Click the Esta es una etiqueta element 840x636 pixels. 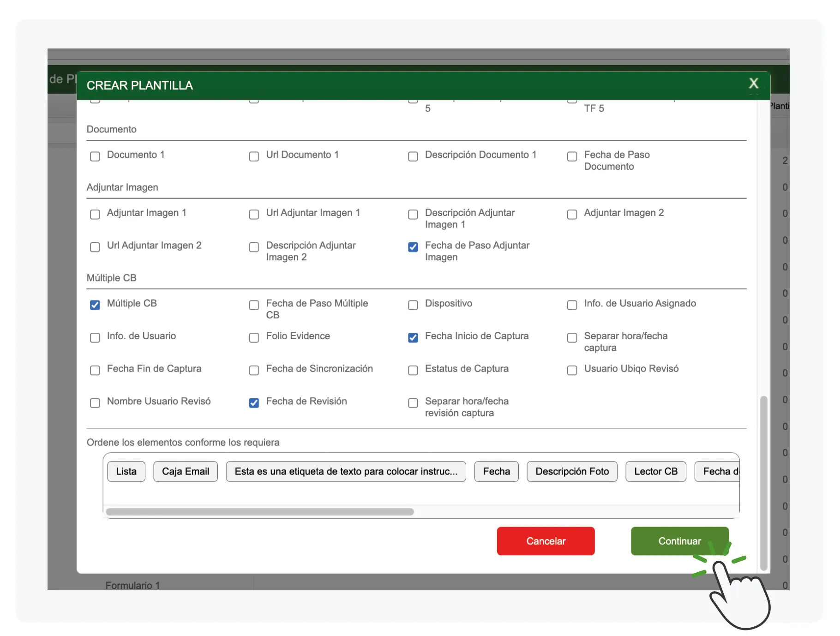[x=346, y=471]
